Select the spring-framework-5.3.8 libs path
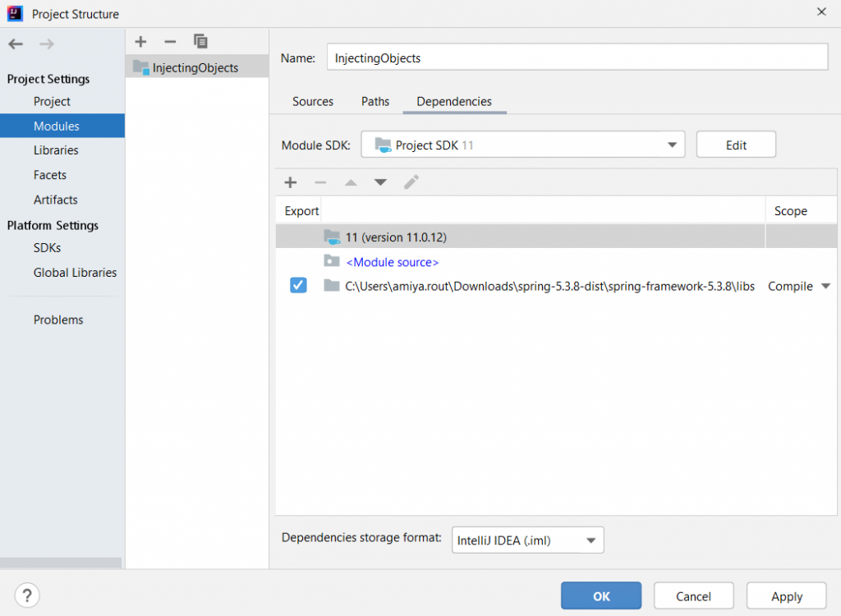This screenshot has height=616, width=841. click(549, 286)
